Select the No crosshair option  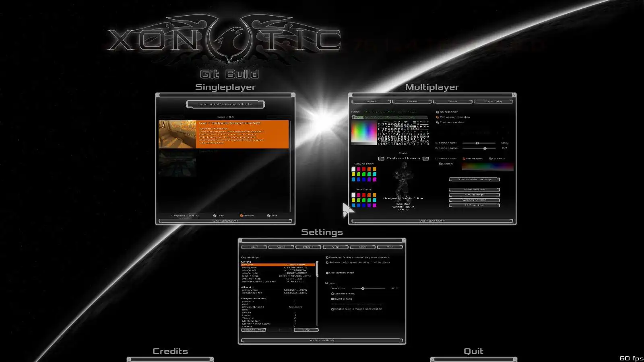[438, 112]
